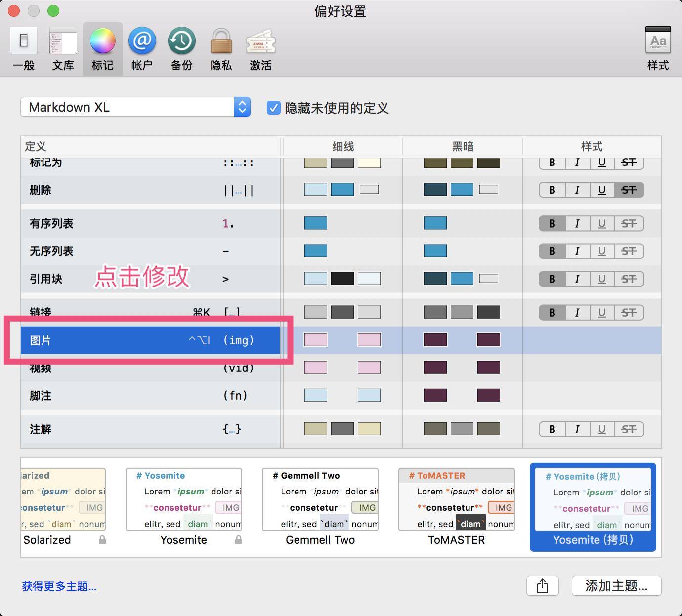Toggle strikethrough style for 删除 row
Screen dimensions: 682x616
[629, 190]
